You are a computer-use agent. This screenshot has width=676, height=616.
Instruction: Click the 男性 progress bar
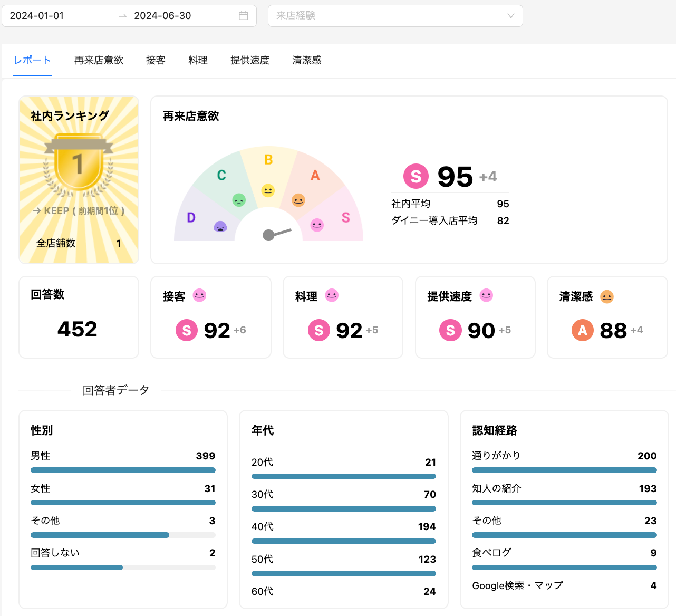coord(123,470)
